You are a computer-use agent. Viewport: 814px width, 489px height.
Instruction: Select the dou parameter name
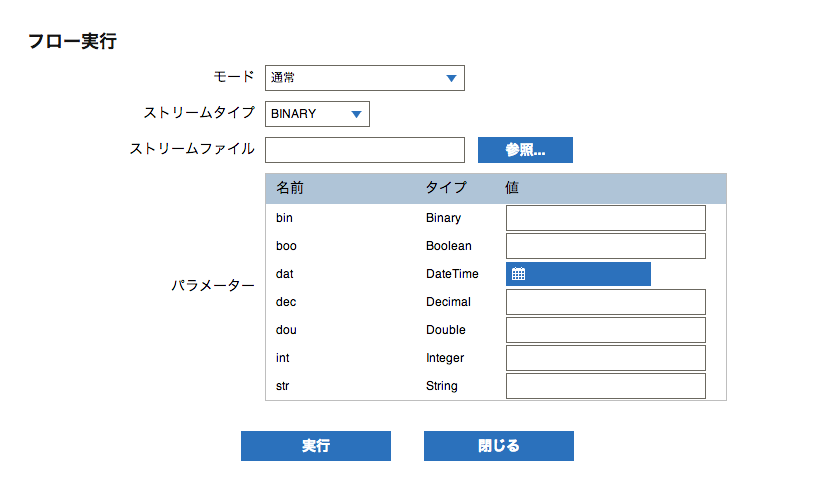click(286, 330)
